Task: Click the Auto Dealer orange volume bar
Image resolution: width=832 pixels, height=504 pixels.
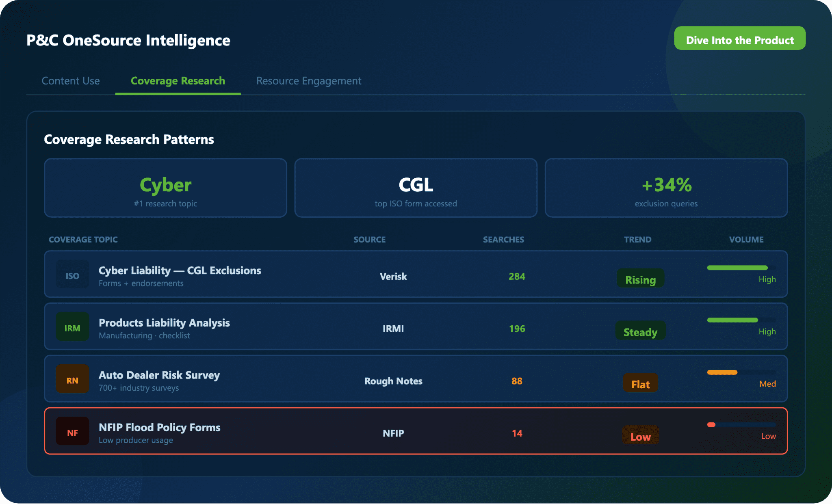Action: 722,372
